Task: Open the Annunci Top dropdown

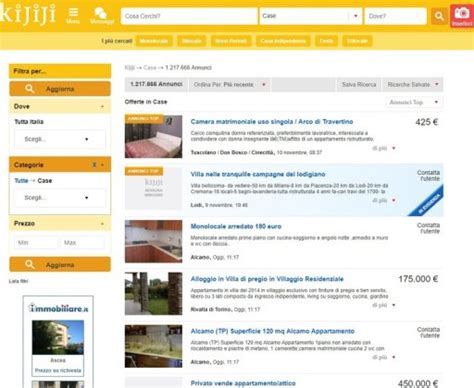Action: coord(414,102)
